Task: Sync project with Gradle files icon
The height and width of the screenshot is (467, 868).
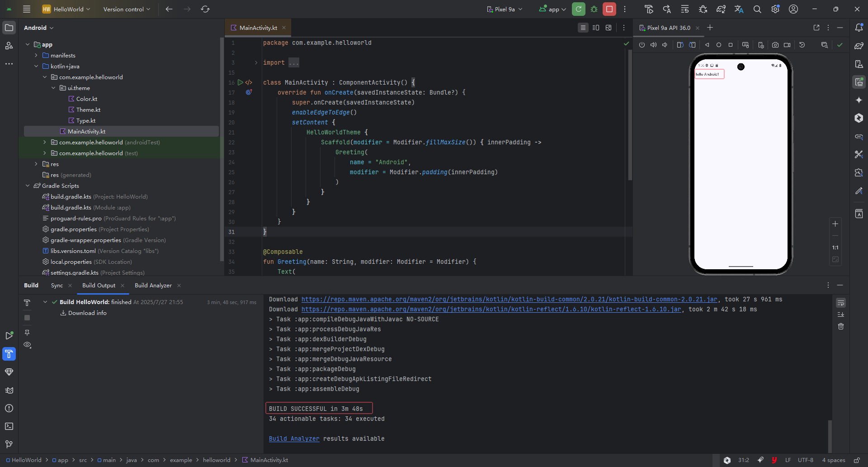Action: pyautogui.click(x=721, y=9)
